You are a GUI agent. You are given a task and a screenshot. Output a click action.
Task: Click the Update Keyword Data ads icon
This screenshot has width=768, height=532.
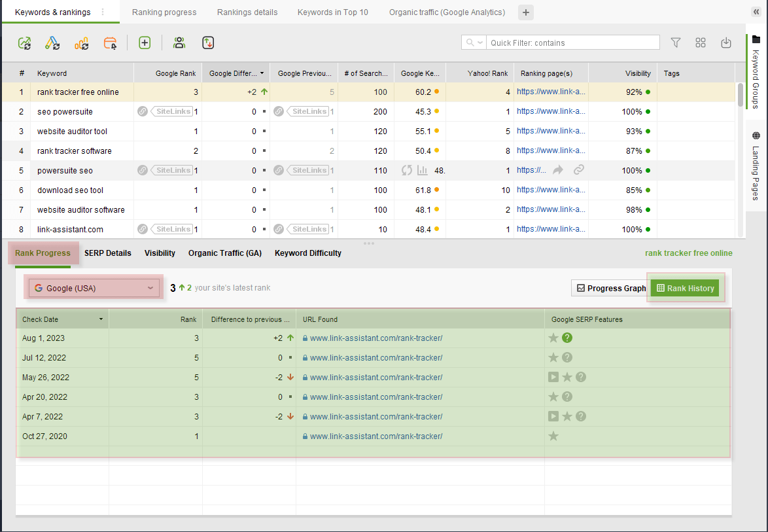click(x=52, y=43)
